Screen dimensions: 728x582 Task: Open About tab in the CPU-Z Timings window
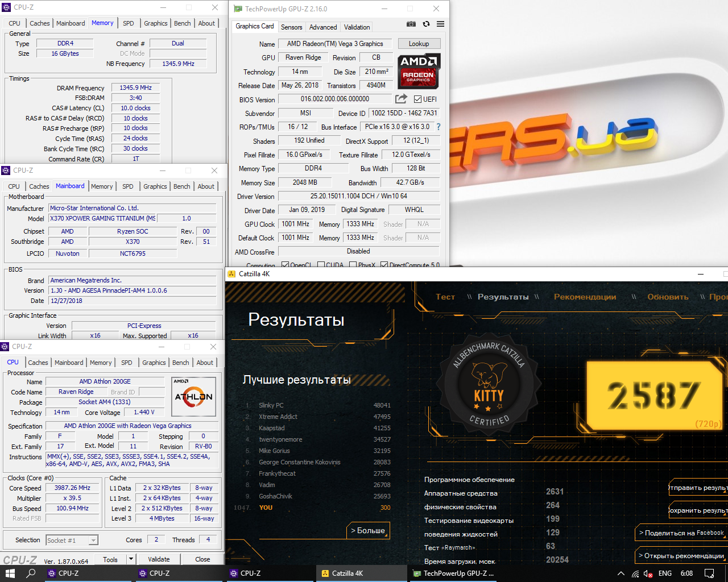(x=206, y=23)
